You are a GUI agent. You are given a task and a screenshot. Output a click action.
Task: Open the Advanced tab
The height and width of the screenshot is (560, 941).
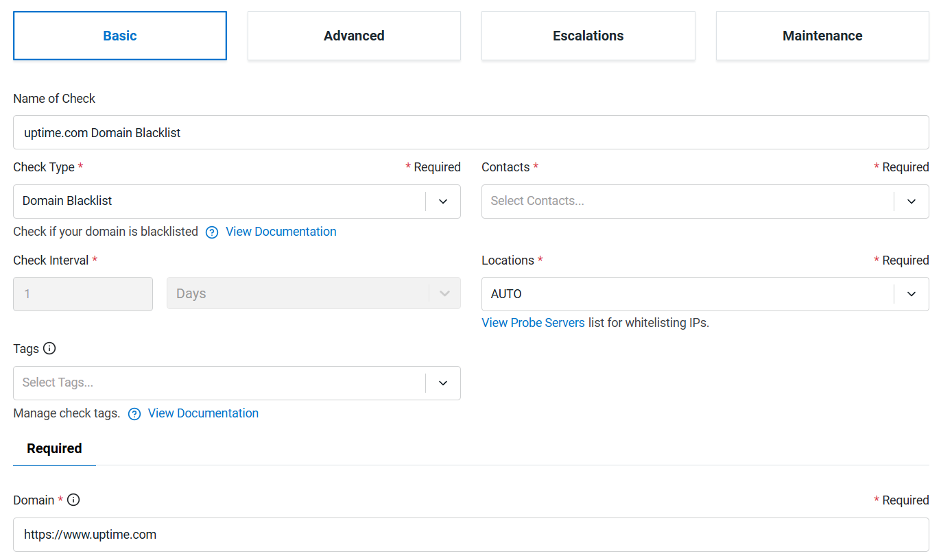pyautogui.click(x=354, y=36)
